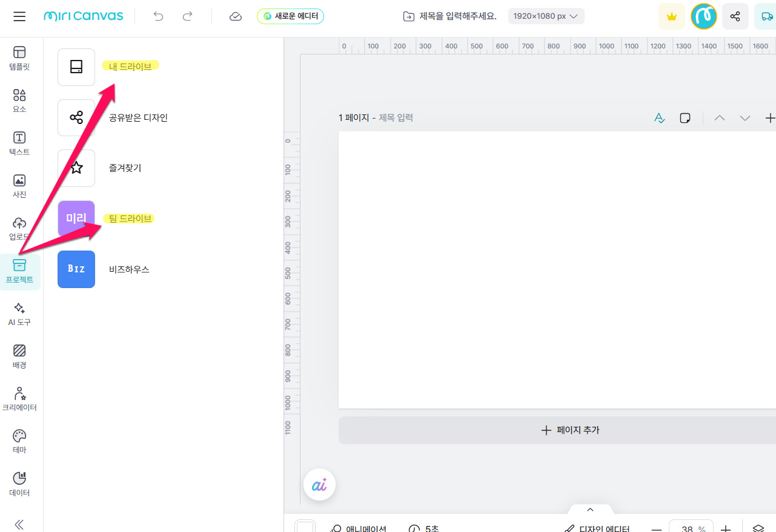Screen dimensions: 776x532
Task: Click the design title input field
Action: [457, 16]
